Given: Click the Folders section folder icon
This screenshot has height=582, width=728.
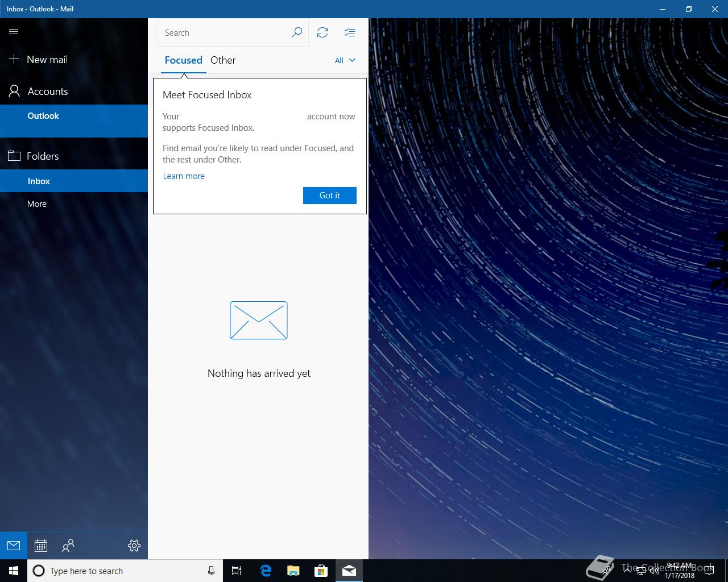Looking at the screenshot, I should (x=14, y=156).
